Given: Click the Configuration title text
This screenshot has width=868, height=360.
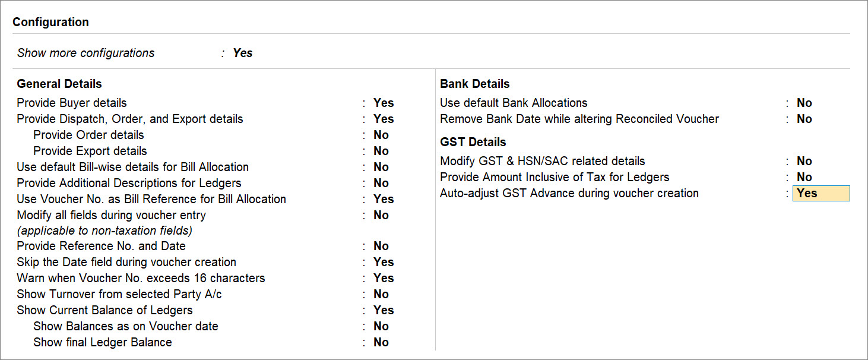Looking at the screenshot, I should (51, 22).
